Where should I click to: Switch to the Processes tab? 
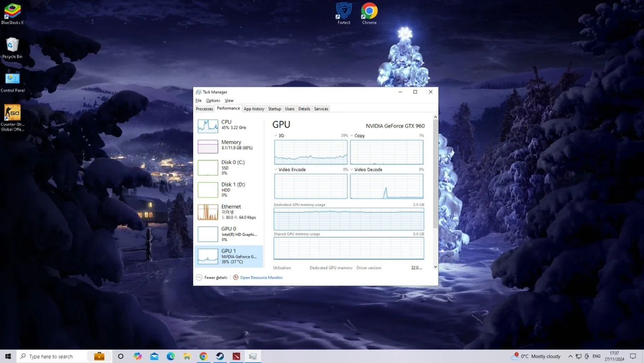tap(204, 109)
